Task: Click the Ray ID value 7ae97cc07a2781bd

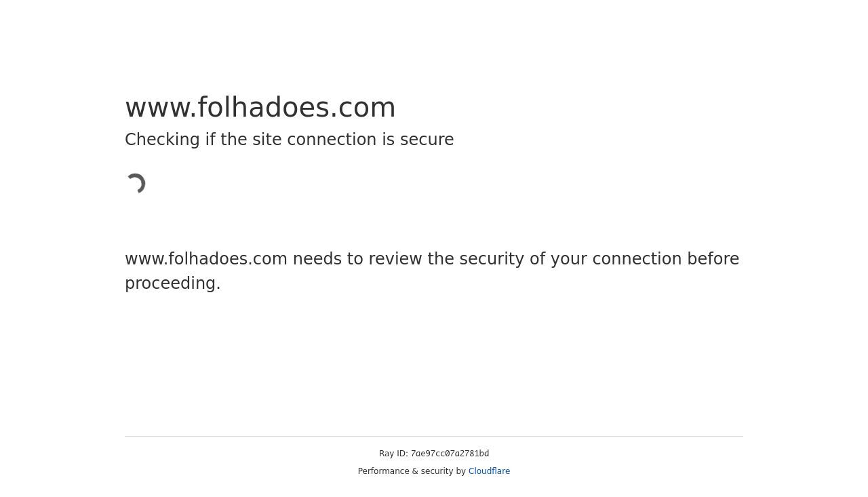Action: [x=450, y=454]
